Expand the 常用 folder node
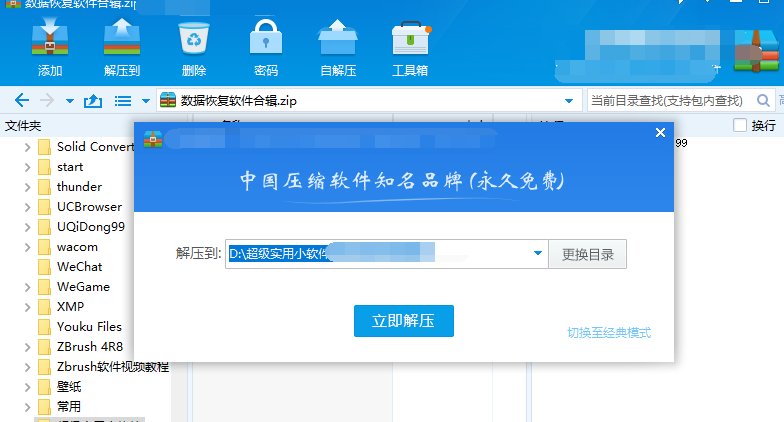This screenshot has height=422, width=784. tap(28, 407)
